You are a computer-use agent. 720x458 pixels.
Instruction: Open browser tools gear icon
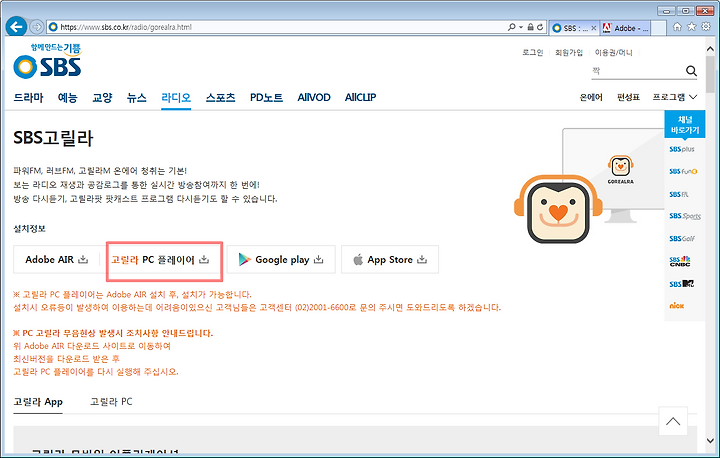tap(706, 27)
